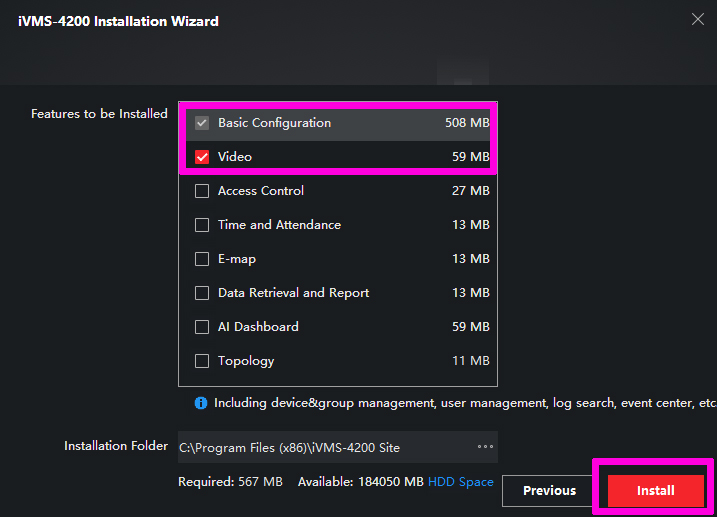Open the HDD Space link
Image resolution: width=717 pixels, height=517 pixels.
[460, 482]
